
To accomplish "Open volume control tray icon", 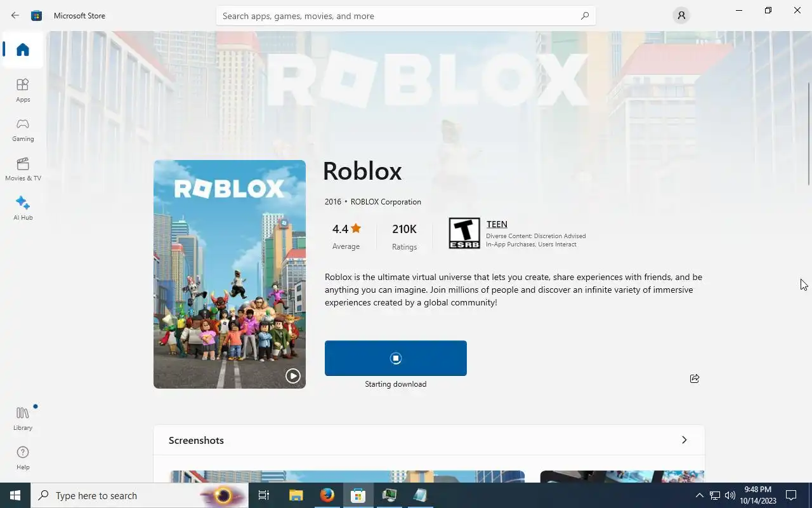I will click(730, 495).
